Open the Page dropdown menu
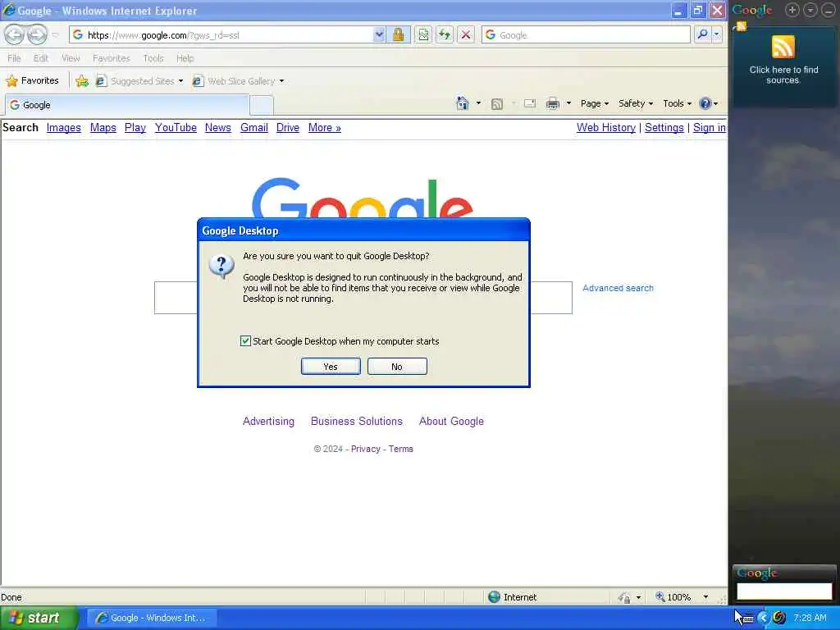This screenshot has width=840, height=630. pos(594,103)
